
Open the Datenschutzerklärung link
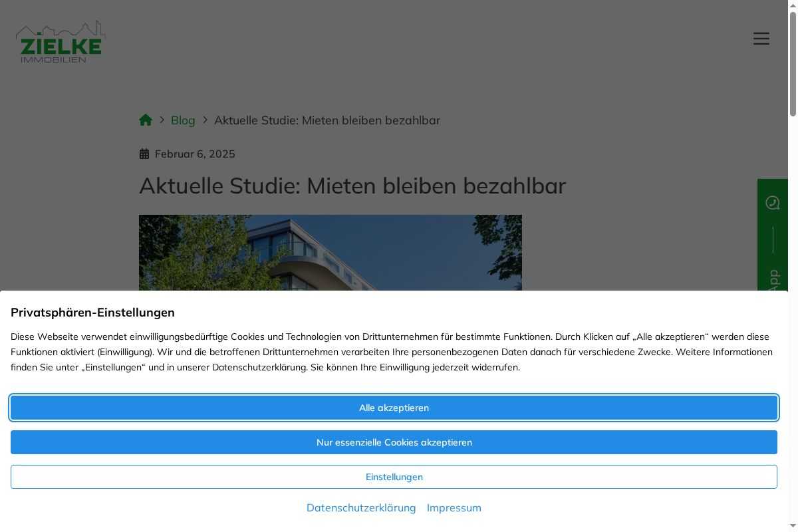(361, 507)
